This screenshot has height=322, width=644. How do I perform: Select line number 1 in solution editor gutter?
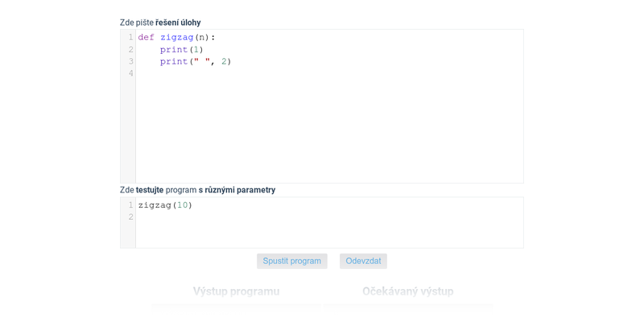(130, 37)
